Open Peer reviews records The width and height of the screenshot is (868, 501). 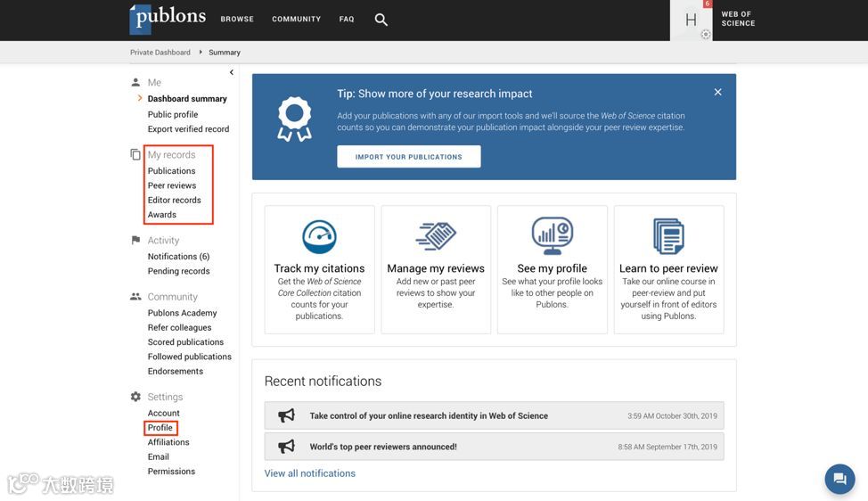172,185
